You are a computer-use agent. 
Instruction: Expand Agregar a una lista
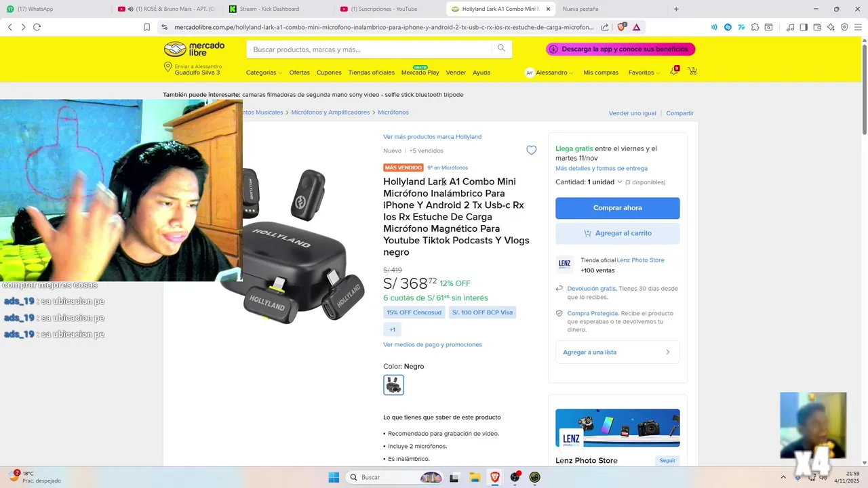click(617, 352)
